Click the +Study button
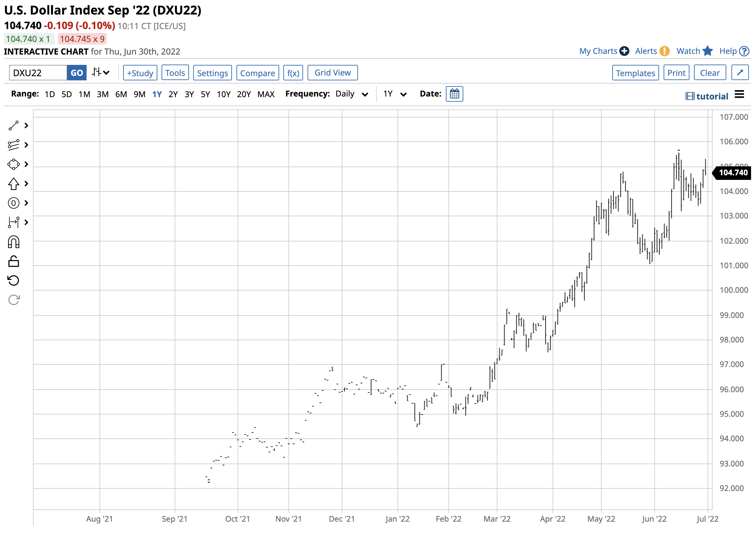756x541 pixels. pos(140,73)
